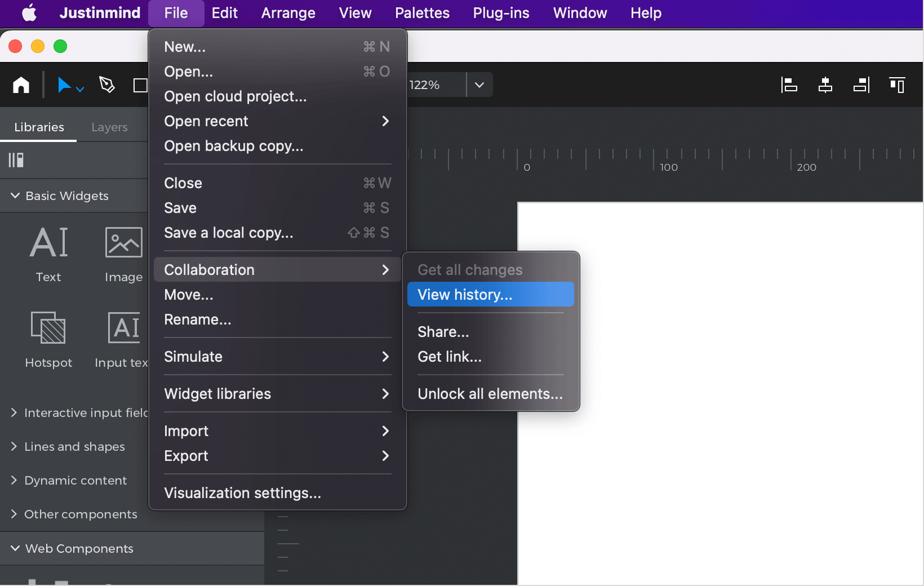Open the Import submenu
924x586 pixels.
click(277, 431)
